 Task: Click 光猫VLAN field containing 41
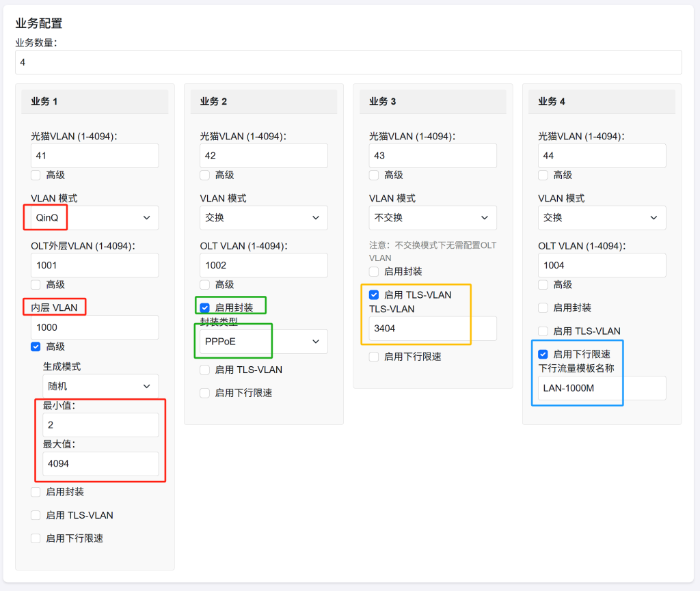(94, 156)
